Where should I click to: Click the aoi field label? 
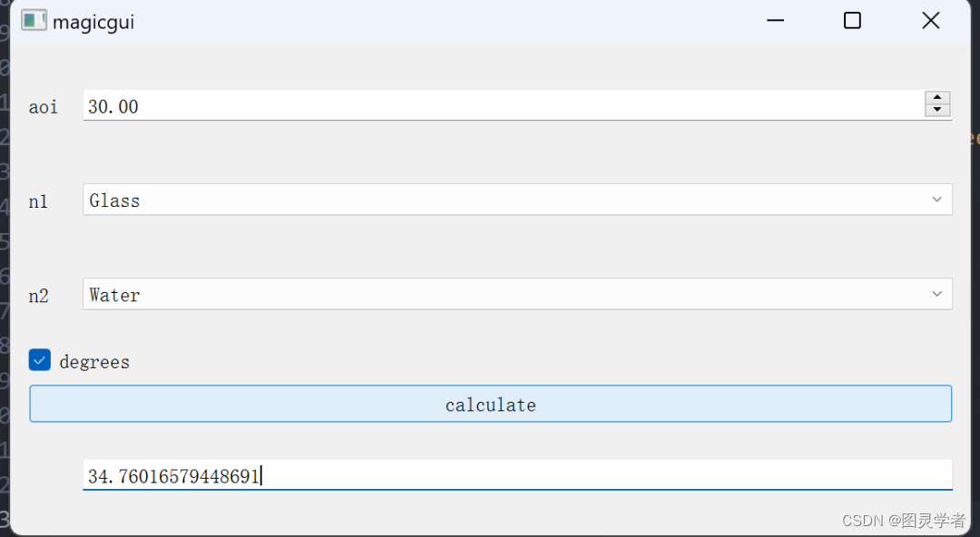coord(43,106)
